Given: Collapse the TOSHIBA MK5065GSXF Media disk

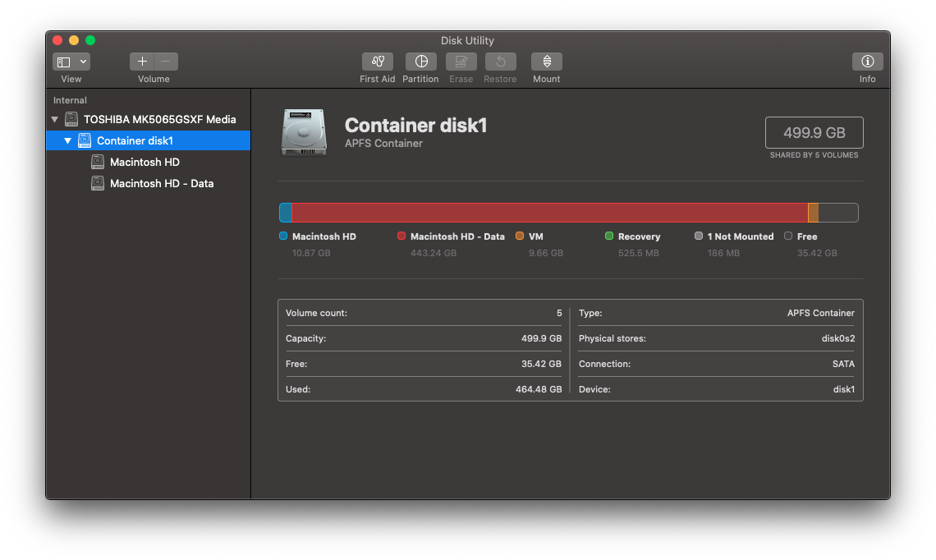Looking at the screenshot, I should tap(55, 119).
